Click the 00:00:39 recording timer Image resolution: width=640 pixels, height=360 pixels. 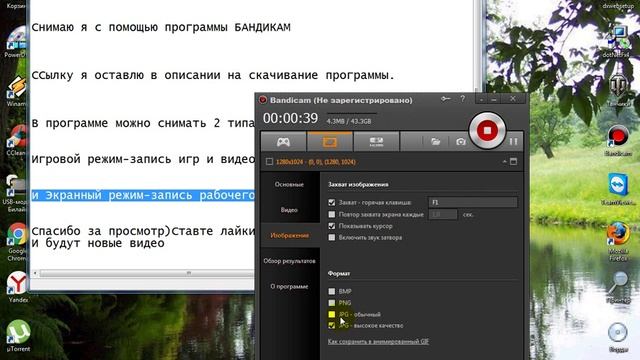click(290, 118)
